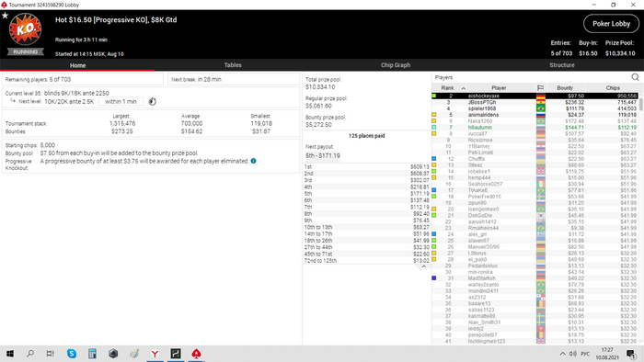Image resolution: width=644 pixels, height=362 pixels.
Task: Click the volume speaker tray icon
Action: click(572, 354)
